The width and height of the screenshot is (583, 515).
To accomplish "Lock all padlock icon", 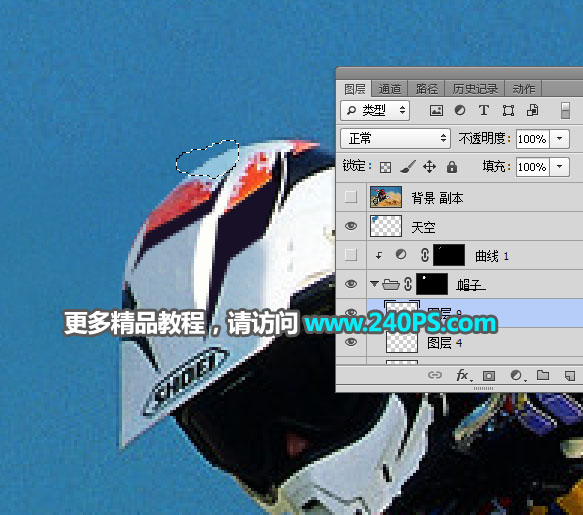I will 452,167.
